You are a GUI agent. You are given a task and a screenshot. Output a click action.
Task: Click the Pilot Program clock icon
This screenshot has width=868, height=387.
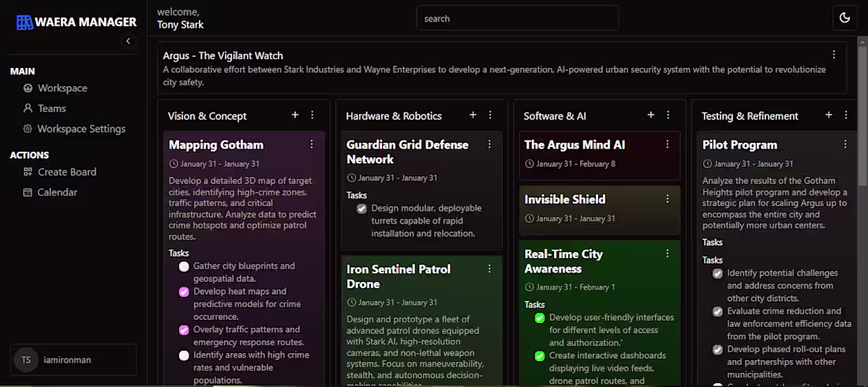click(707, 164)
